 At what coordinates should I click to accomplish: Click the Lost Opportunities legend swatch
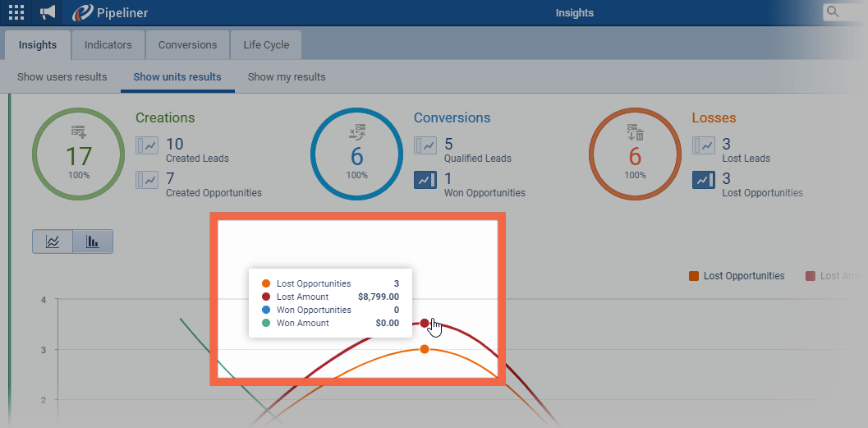694,276
